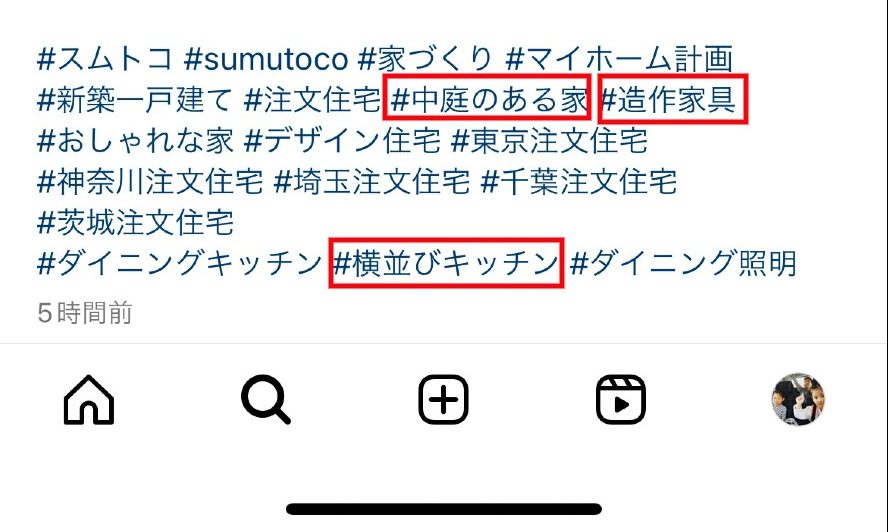Tap the #東京注文住宅 hashtag
Image resolution: width=888 pixels, height=532 pixels.
(x=549, y=141)
